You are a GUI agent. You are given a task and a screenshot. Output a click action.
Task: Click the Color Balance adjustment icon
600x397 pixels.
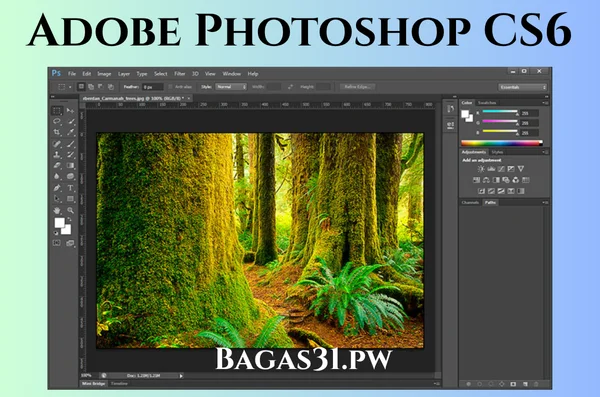(486, 180)
